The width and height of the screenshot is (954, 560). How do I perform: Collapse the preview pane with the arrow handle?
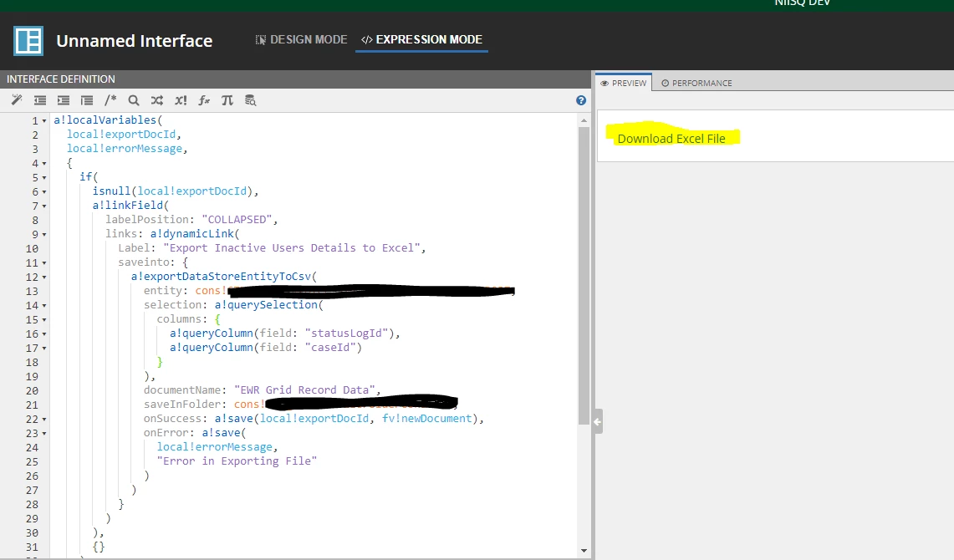click(x=598, y=421)
